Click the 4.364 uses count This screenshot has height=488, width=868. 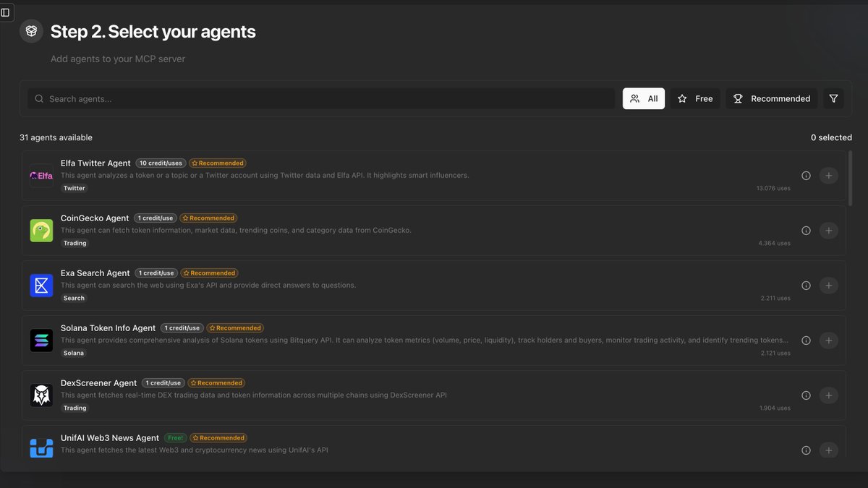[x=775, y=244]
